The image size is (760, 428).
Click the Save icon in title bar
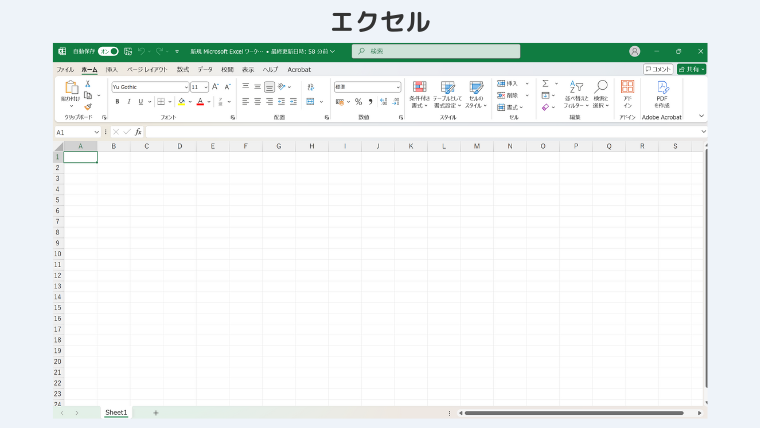coord(128,51)
